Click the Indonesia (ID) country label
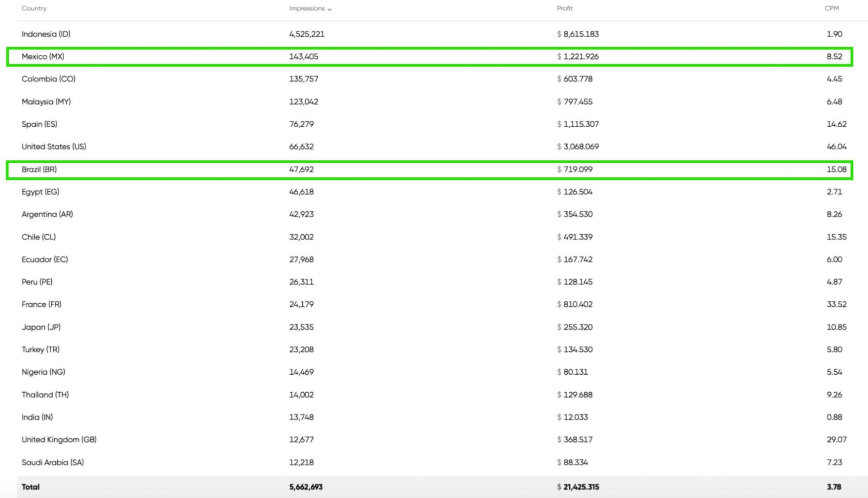Image resolution: width=868 pixels, height=498 pixels. [x=46, y=34]
